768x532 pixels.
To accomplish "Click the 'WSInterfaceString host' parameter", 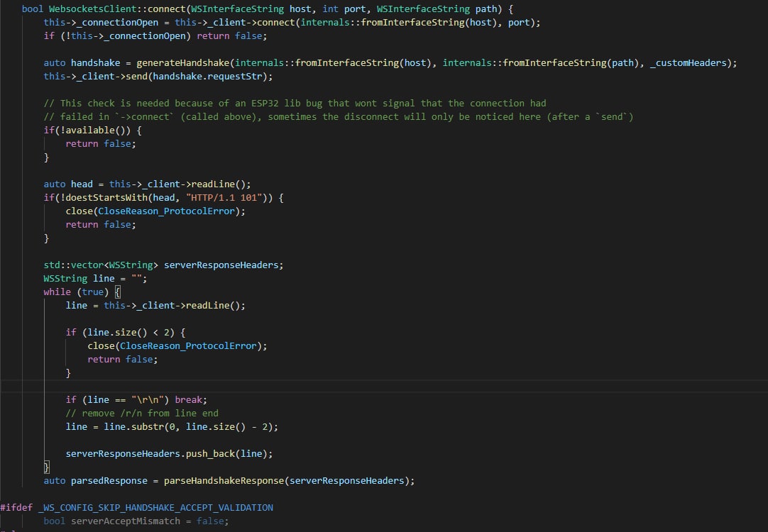I will pyautogui.click(x=251, y=9).
